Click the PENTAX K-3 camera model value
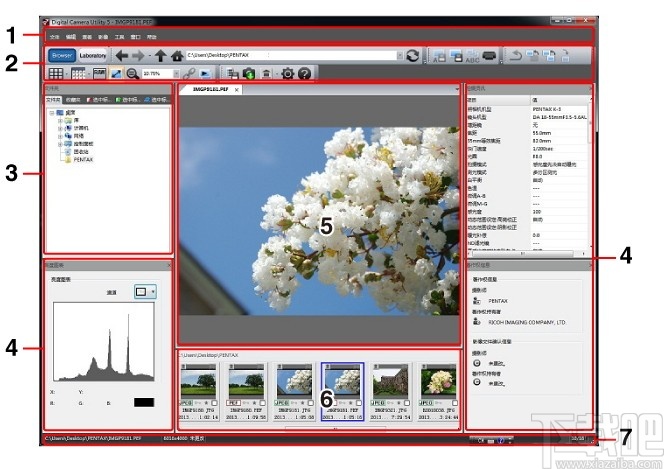Image resolution: width=666 pixels, height=469 pixels. point(547,109)
